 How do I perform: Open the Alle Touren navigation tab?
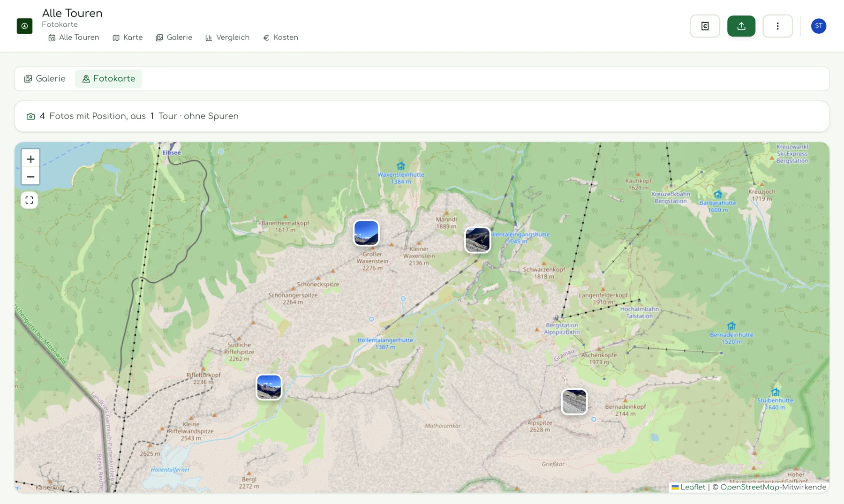74,38
